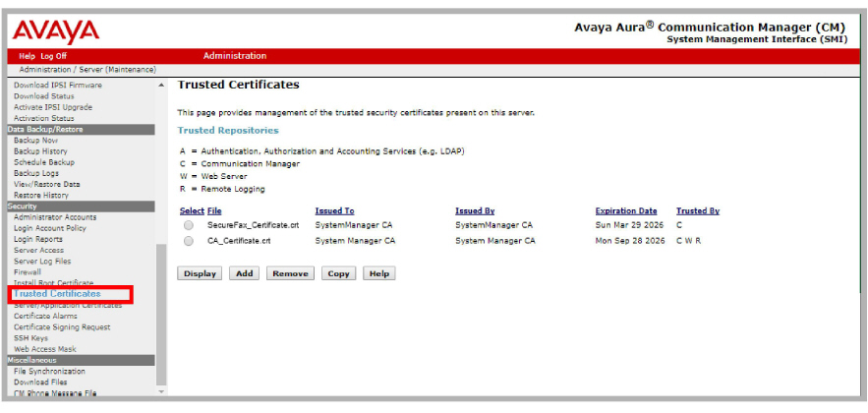
Task: Open the Administration menu
Action: coord(235,56)
